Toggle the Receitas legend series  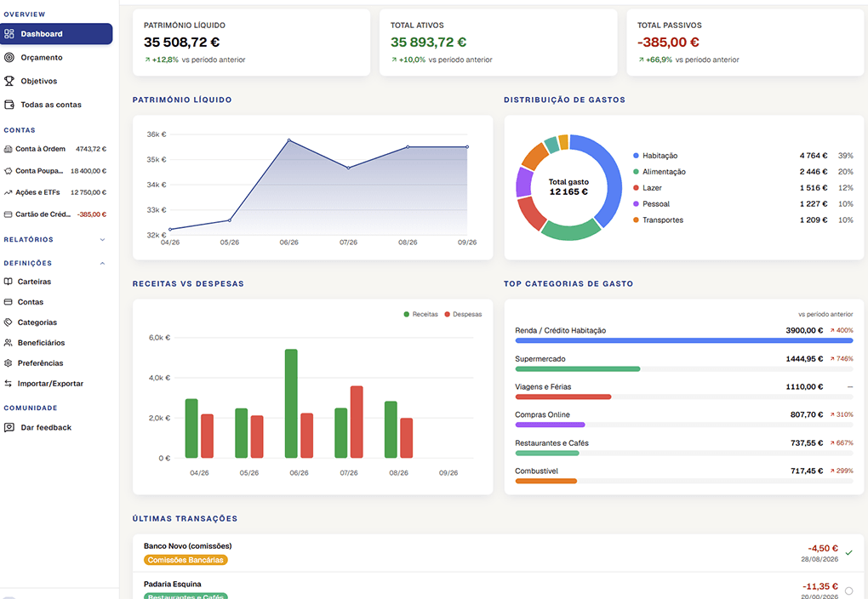[420, 315]
